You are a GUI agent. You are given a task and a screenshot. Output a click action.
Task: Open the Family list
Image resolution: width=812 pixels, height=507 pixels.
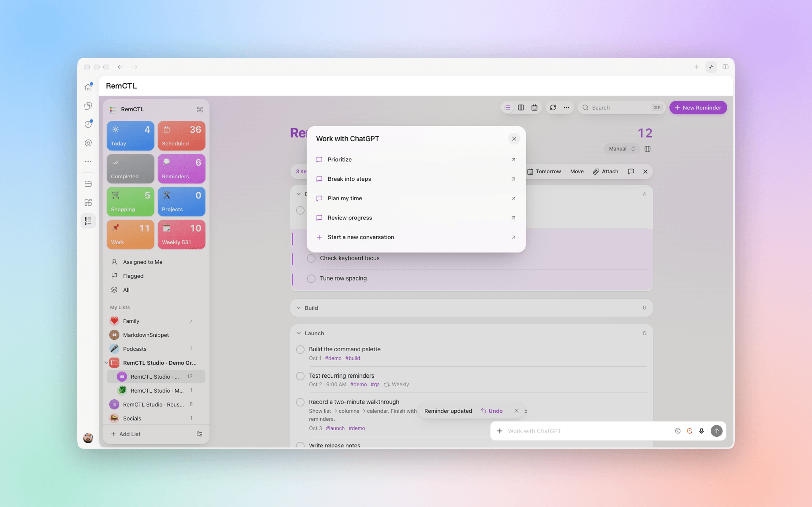tap(156, 321)
